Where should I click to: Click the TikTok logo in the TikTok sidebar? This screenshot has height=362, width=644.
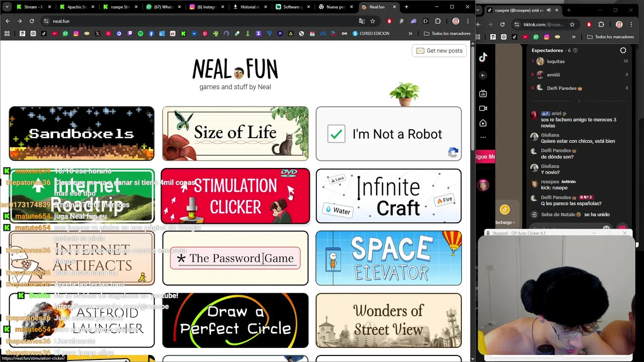(x=483, y=57)
